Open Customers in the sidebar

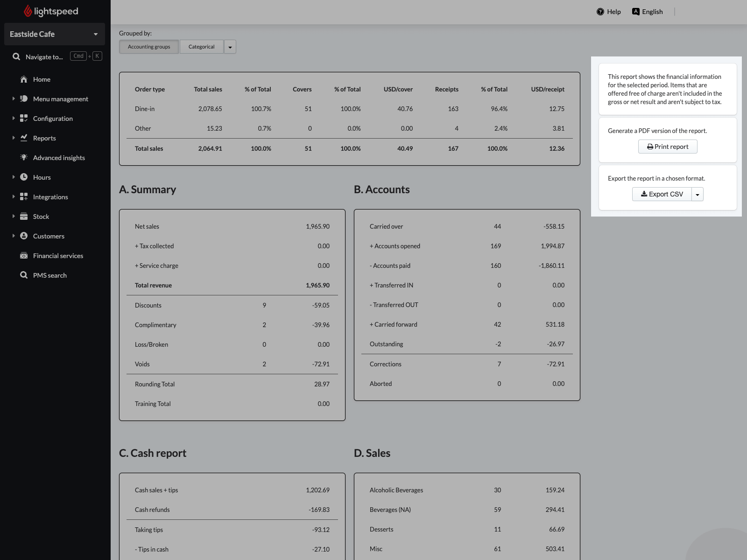(49, 236)
